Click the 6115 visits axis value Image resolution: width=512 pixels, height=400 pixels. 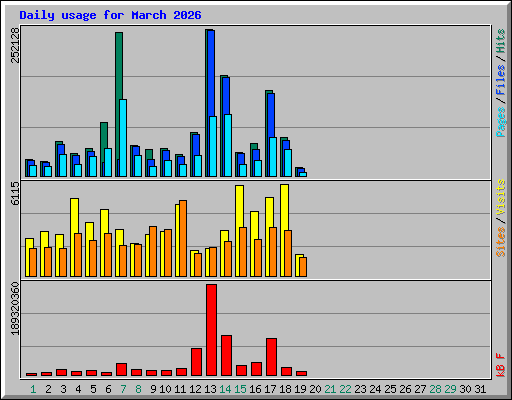point(15,193)
